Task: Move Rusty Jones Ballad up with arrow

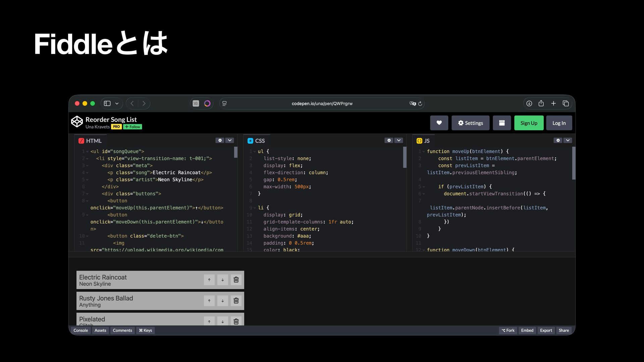Action: coord(209,301)
